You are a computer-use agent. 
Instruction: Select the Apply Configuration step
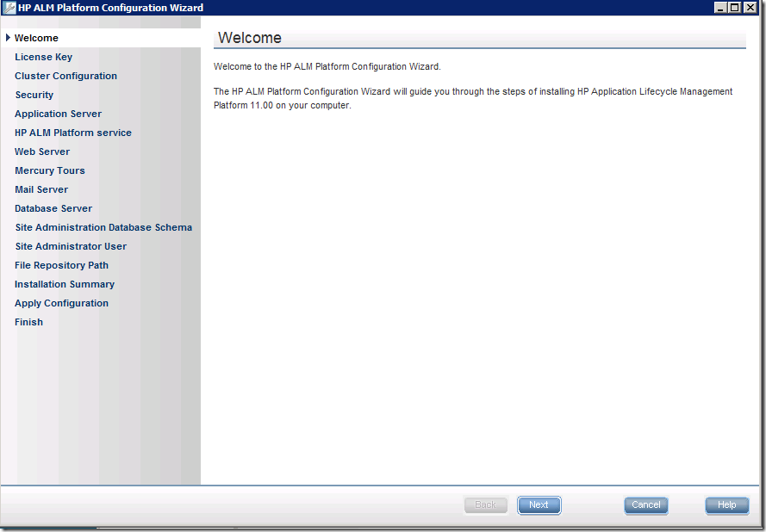[61, 304]
